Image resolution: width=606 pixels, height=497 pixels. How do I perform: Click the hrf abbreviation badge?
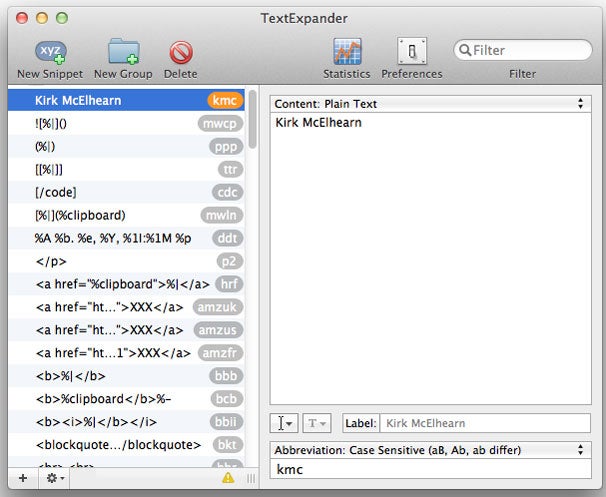tap(229, 284)
